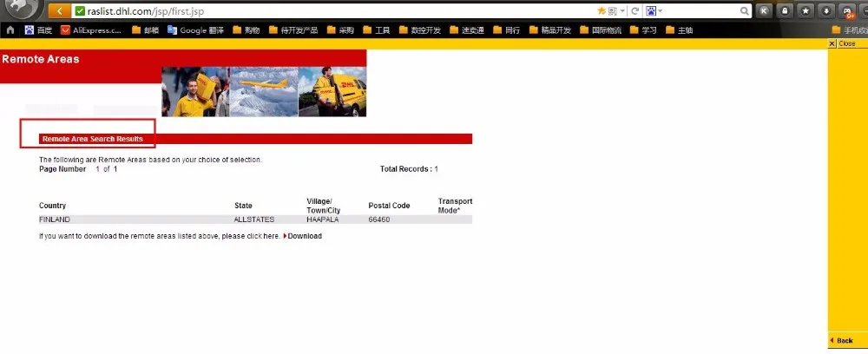Viewport: 868px width, 354px height.
Task: Open the 百度 bookmark
Action: tap(37, 29)
